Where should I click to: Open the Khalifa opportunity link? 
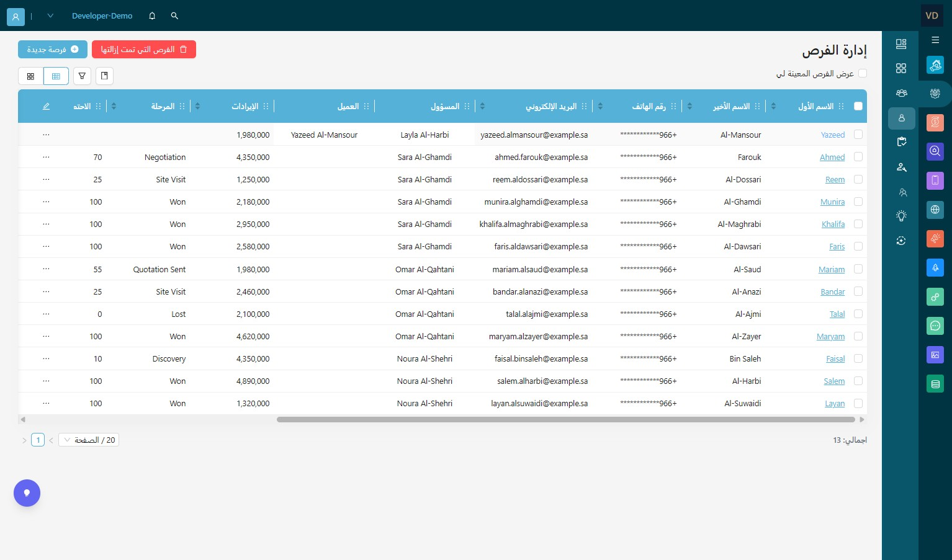(x=833, y=224)
